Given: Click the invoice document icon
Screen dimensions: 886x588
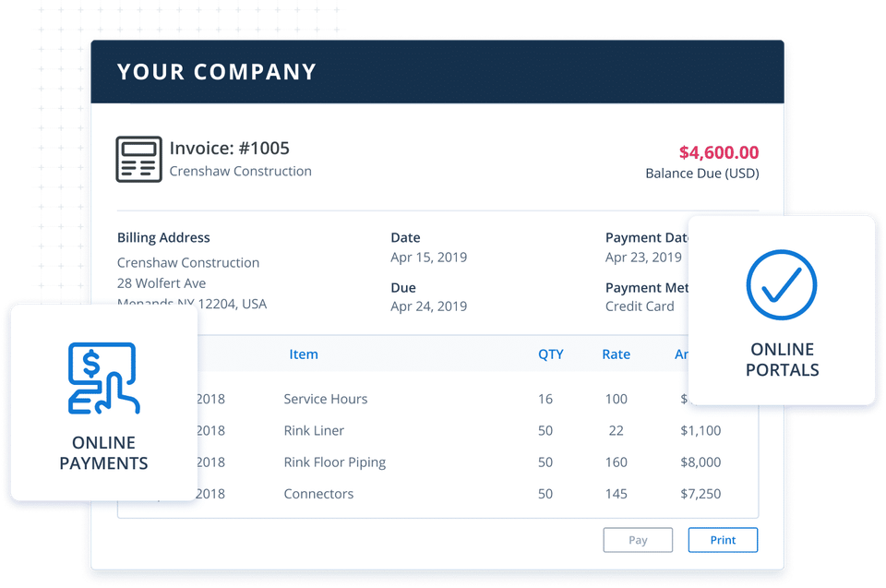Looking at the screenshot, I should click(x=138, y=159).
